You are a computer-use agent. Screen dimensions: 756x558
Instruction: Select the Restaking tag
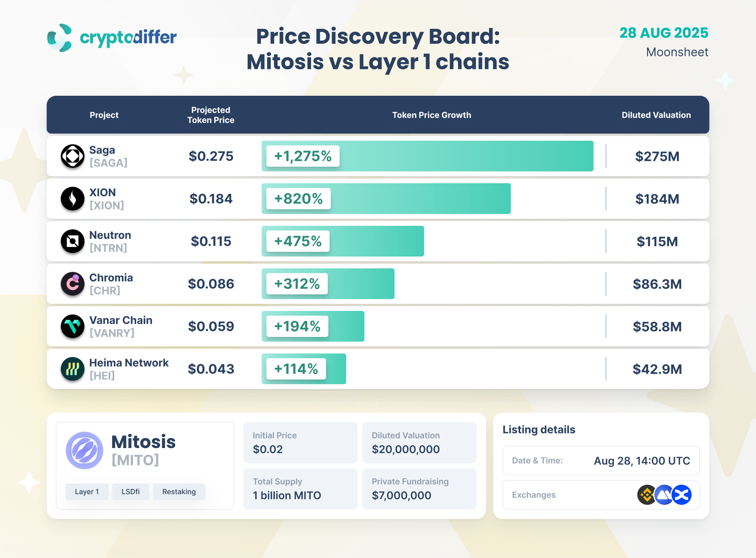179,492
